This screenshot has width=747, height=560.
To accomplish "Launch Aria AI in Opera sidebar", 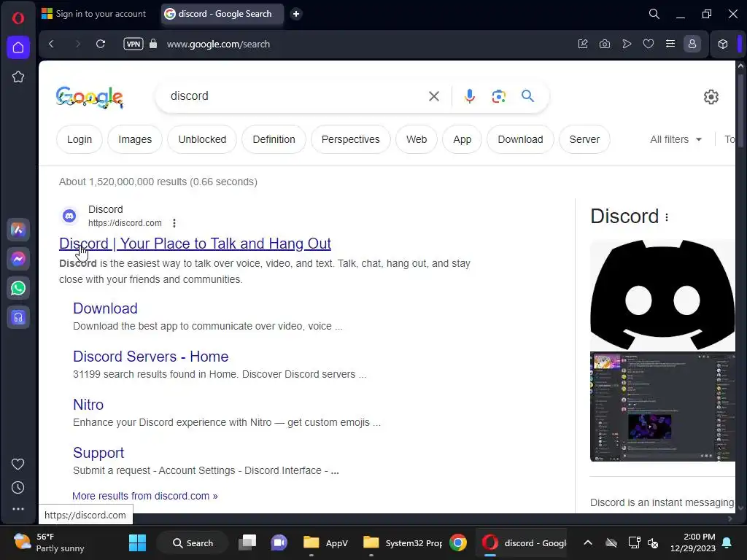I will click(x=18, y=230).
